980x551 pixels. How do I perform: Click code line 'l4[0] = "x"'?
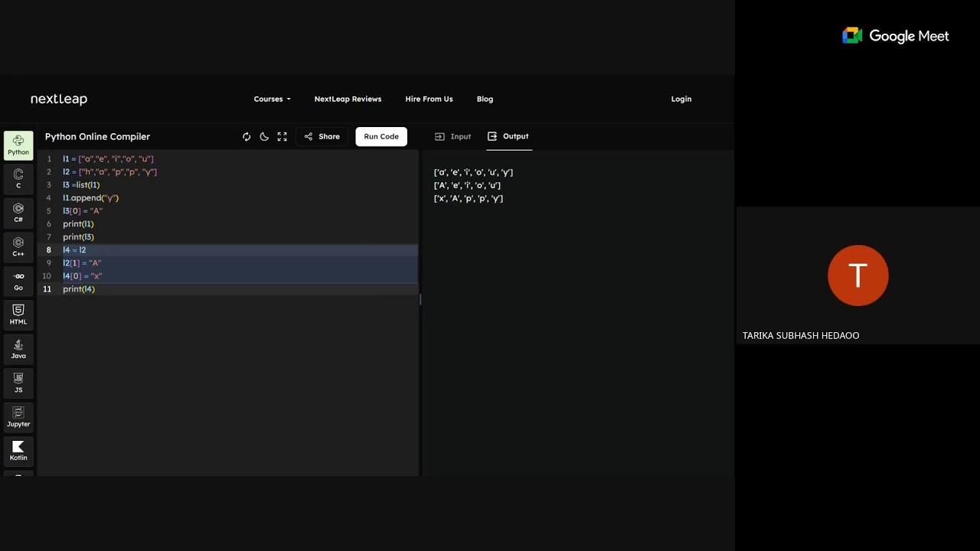(x=83, y=275)
